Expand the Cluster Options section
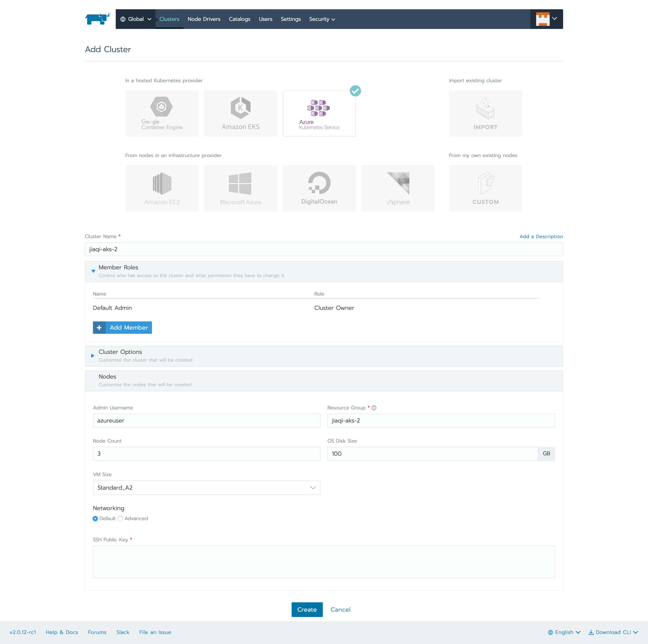The width and height of the screenshot is (648, 644). click(93, 356)
